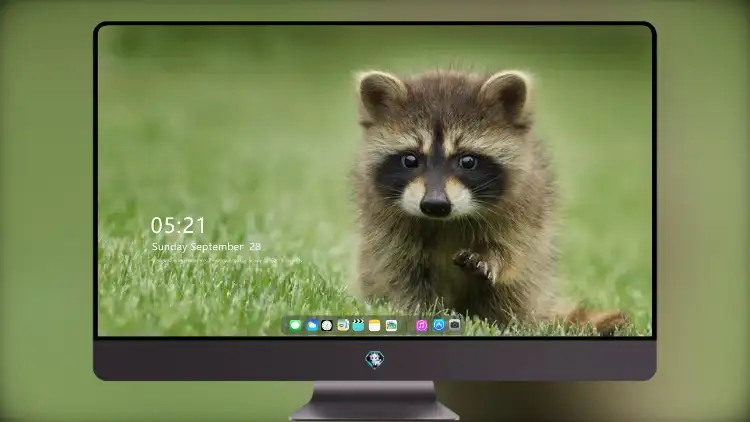
Task: Launch the Preview app in dock
Action: tap(342, 325)
